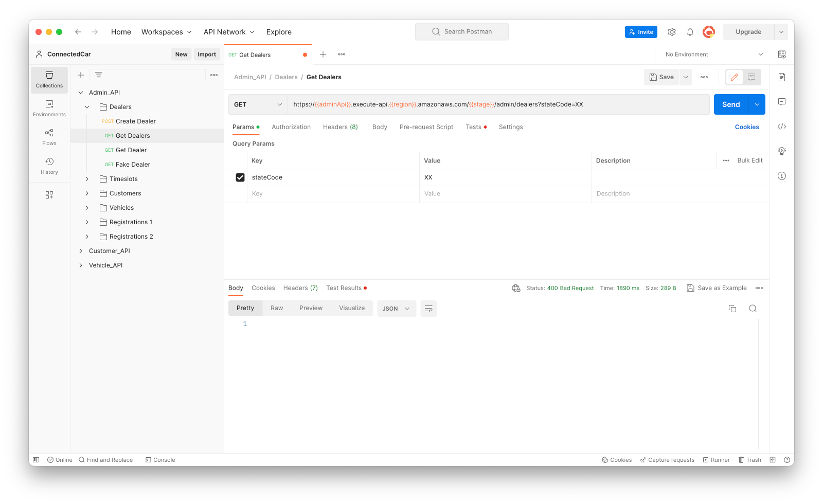Go back with the left arrow
The width and height of the screenshot is (823, 504).
tap(78, 32)
